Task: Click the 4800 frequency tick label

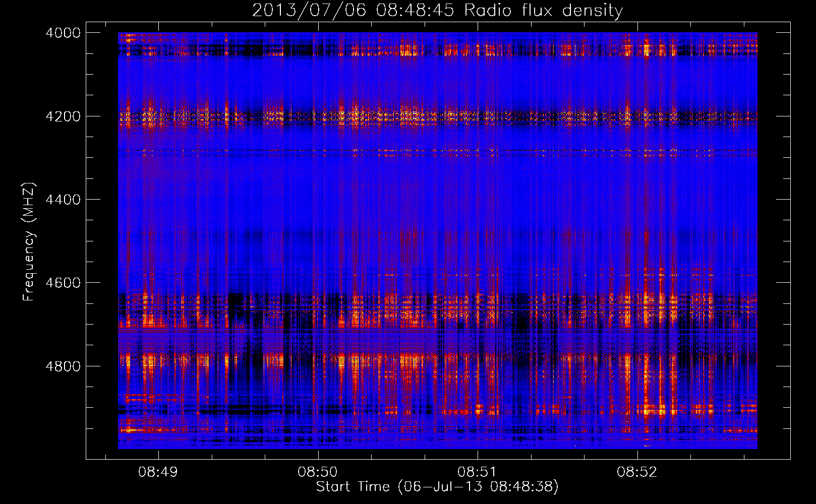Action: pyautogui.click(x=63, y=366)
